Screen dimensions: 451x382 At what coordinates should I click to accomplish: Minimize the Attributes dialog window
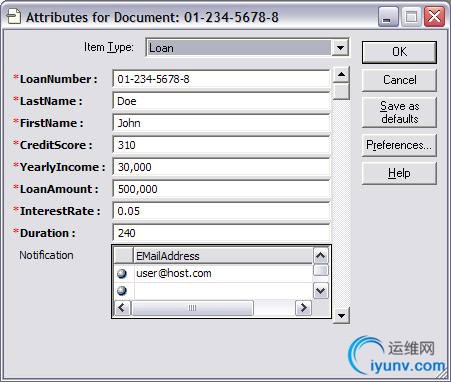coord(388,17)
